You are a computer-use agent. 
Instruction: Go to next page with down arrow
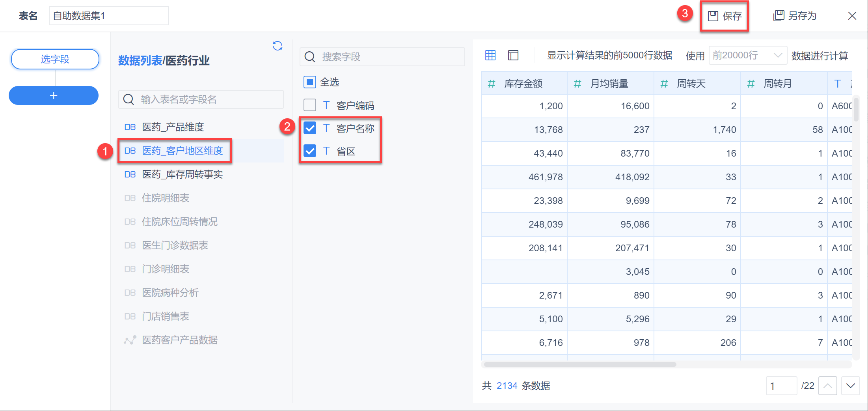click(x=850, y=386)
